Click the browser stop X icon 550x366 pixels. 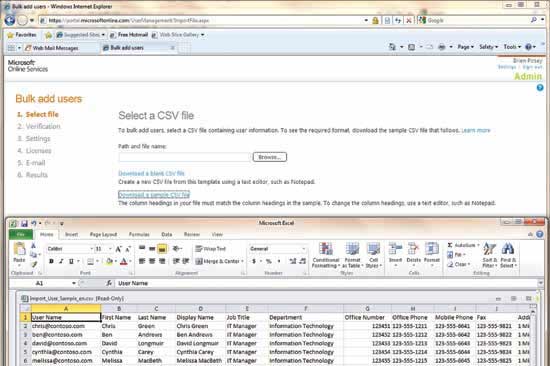coord(409,21)
